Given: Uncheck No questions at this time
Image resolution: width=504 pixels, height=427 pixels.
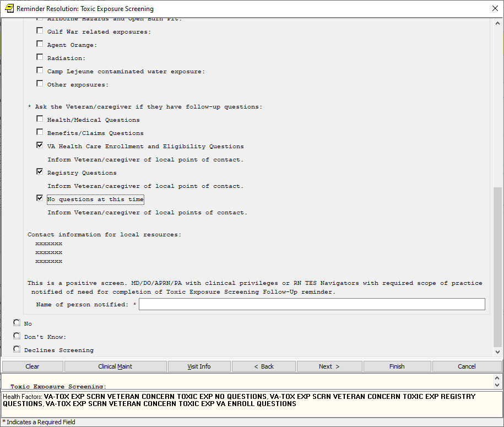Looking at the screenshot, I should (40, 198).
